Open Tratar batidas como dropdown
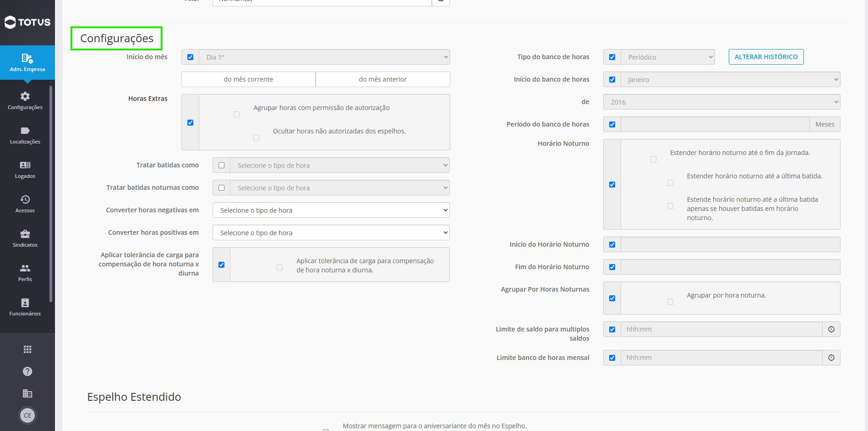The image size is (868, 431). coord(340,166)
